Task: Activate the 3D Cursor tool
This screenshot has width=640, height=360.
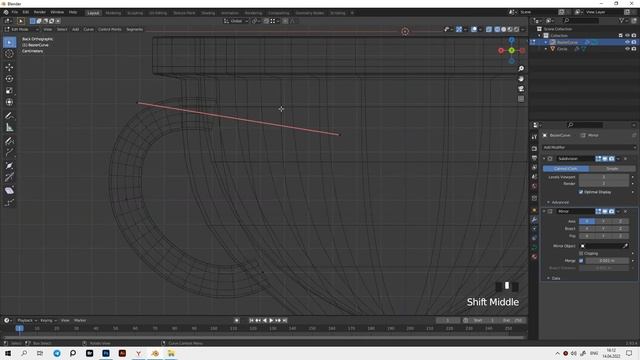Action: tap(9, 54)
